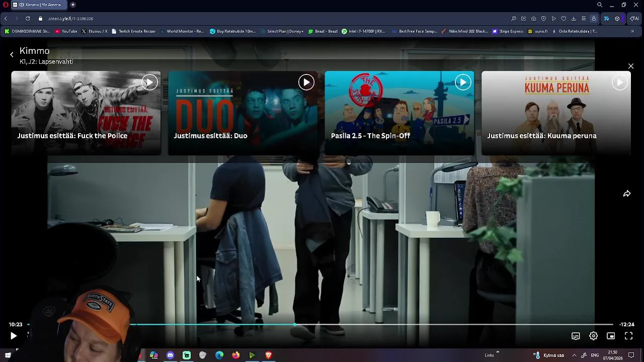644x362 pixels.
Task: Go back one browser page
Action: click(x=6, y=19)
